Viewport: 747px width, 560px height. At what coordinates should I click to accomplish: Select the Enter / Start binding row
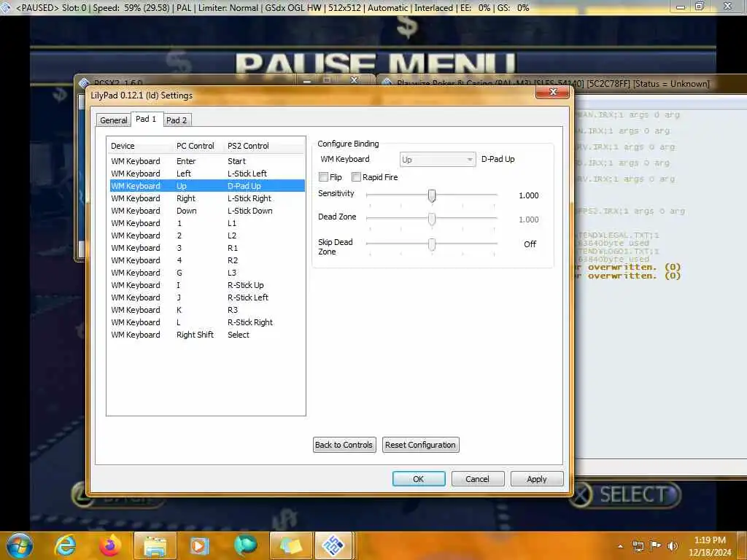pyautogui.click(x=206, y=161)
